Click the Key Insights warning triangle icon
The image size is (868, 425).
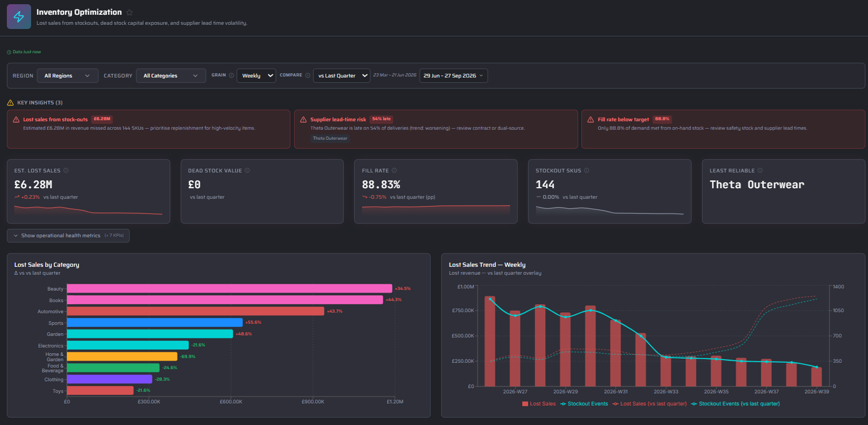[x=10, y=103]
